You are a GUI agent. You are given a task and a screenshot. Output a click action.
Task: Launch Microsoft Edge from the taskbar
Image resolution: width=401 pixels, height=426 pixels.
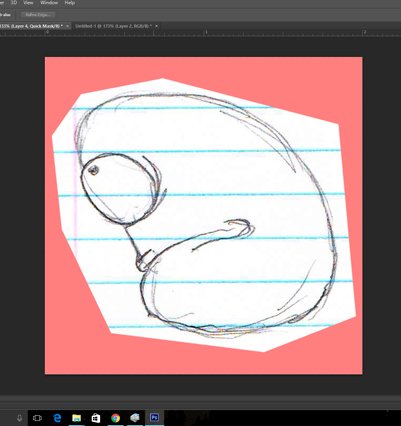click(57, 418)
